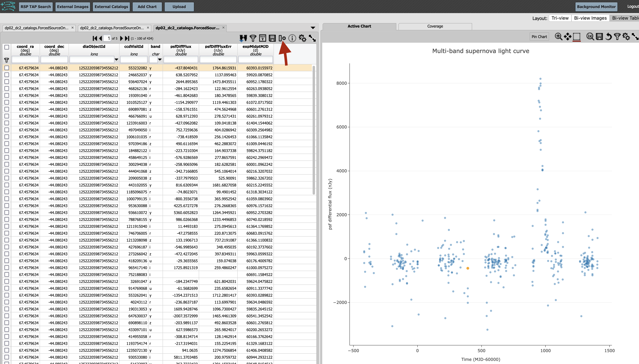This screenshot has height=364, width=639.
Task: Check row with ccdVisitId 553232082
Action: 7,68
